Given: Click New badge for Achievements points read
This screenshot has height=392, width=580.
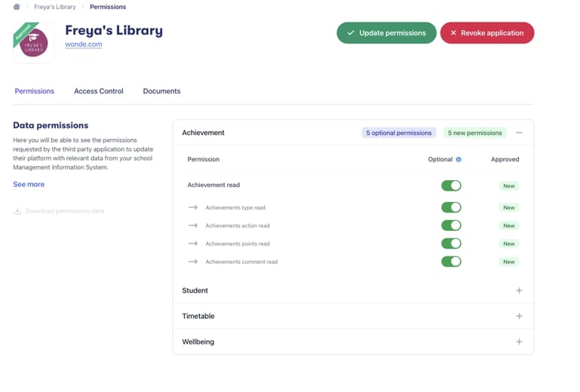Looking at the screenshot, I should (509, 243).
